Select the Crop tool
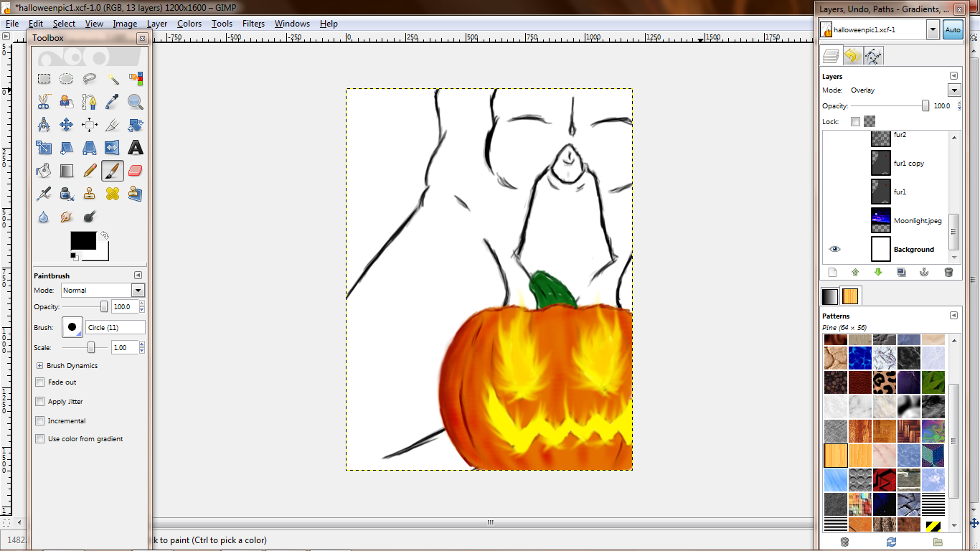980x551 pixels. tap(113, 125)
